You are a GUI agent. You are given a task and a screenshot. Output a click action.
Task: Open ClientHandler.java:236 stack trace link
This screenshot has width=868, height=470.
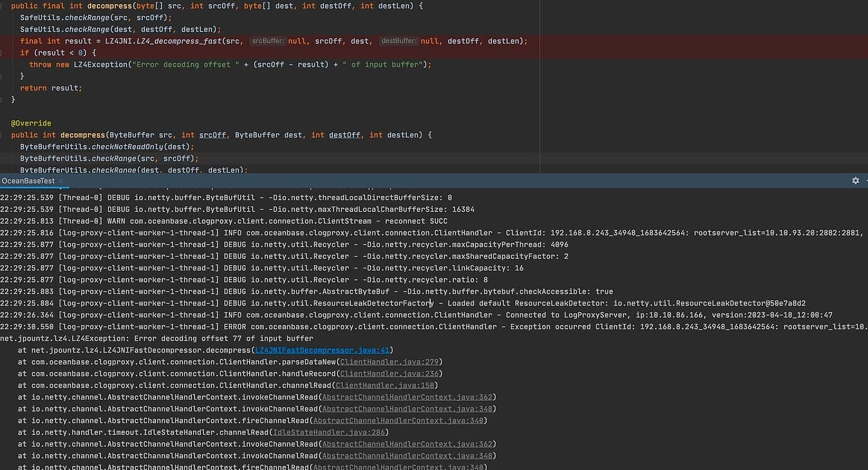[390, 373]
